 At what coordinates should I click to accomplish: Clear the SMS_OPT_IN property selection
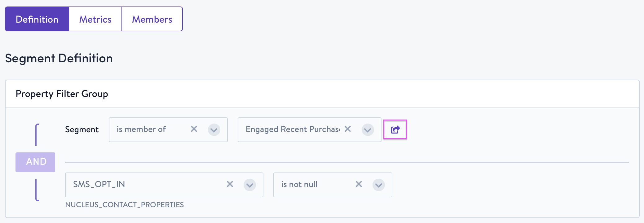230,184
